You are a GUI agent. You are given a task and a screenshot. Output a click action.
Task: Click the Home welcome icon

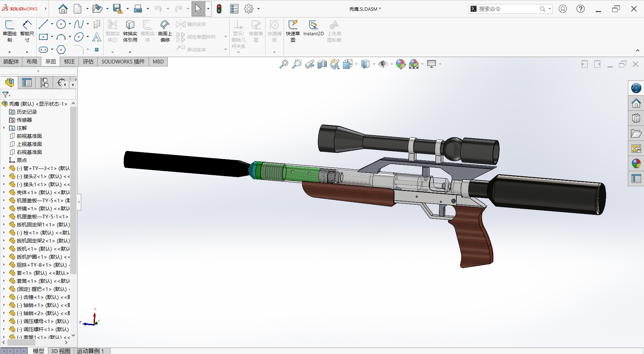[x=63, y=9]
